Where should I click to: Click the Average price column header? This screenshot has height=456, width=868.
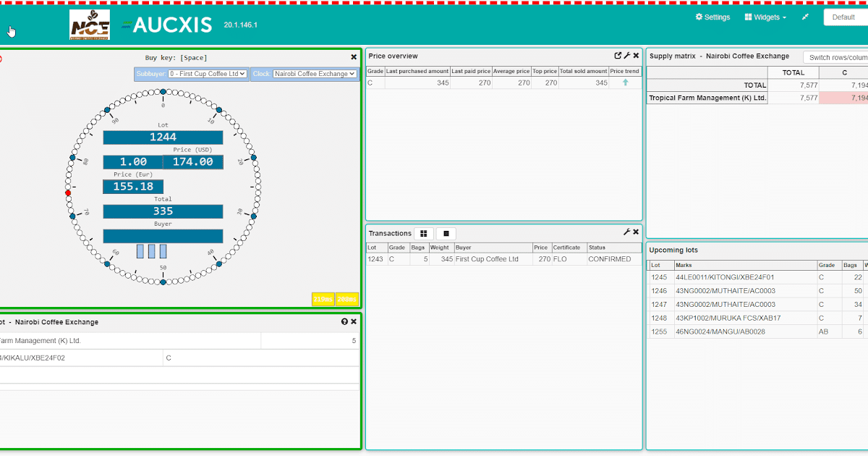(x=511, y=72)
